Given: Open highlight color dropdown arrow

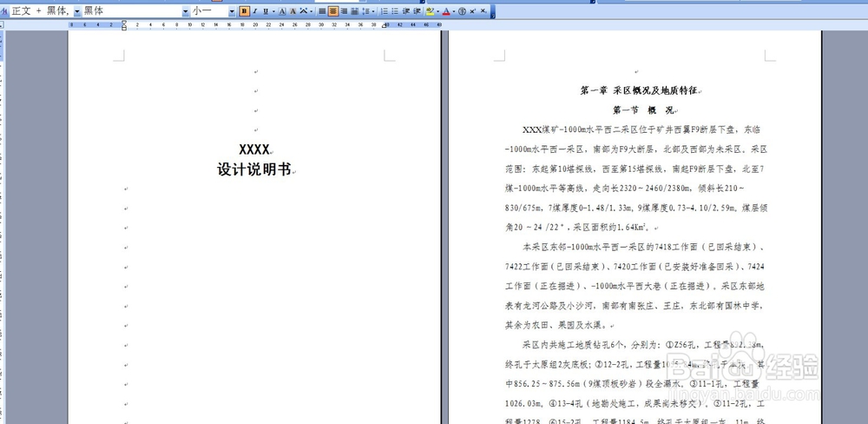Looking at the screenshot, I should (437, 11).
